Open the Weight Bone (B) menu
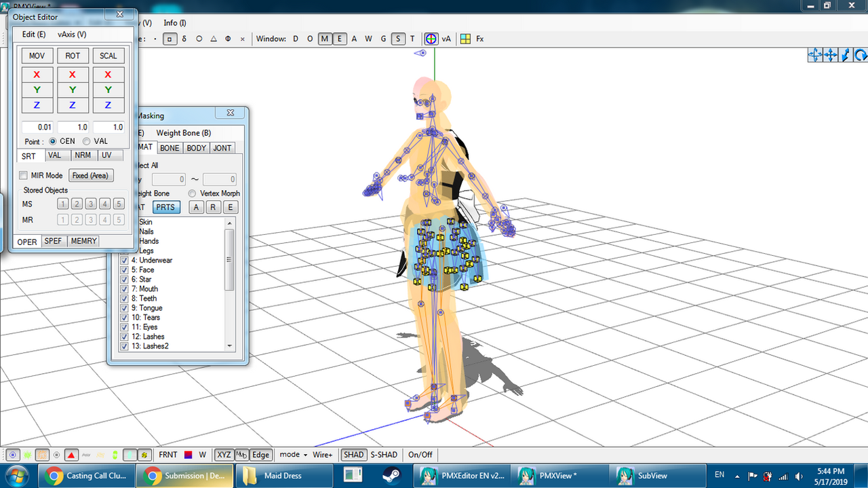The height and width of the screenshot is (488, 868). click(x=184, y=133)
